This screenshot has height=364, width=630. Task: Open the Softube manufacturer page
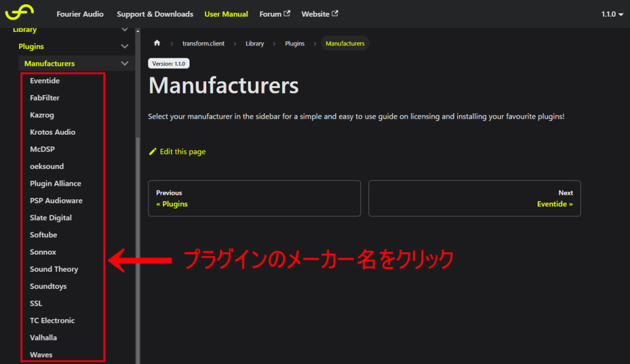(44, 235)
